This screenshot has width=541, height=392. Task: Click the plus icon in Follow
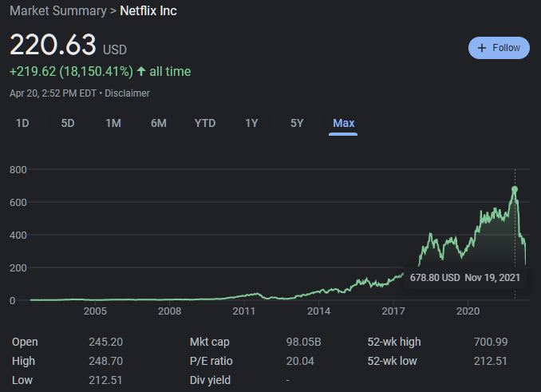pyautogui.click(x=482, y=48)
